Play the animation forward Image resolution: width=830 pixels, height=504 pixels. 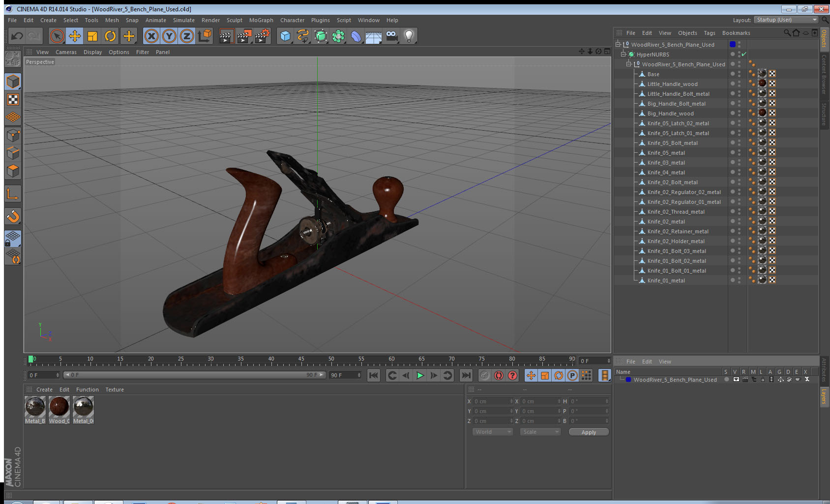(420, 376)
